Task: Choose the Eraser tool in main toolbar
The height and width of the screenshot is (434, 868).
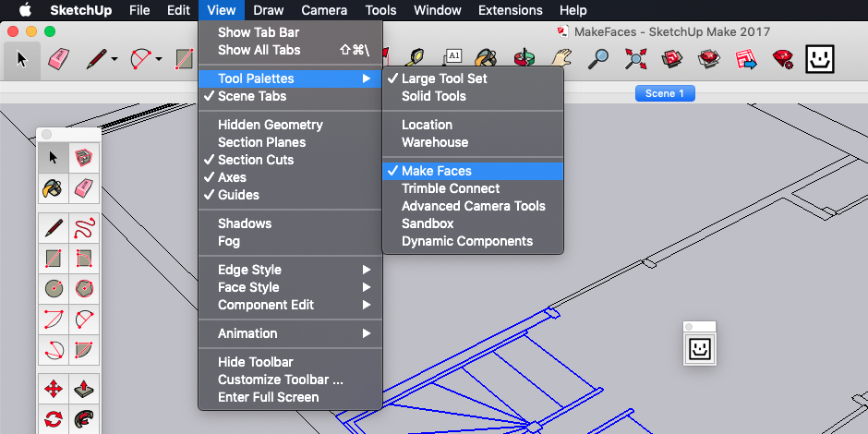Action: 58,59
